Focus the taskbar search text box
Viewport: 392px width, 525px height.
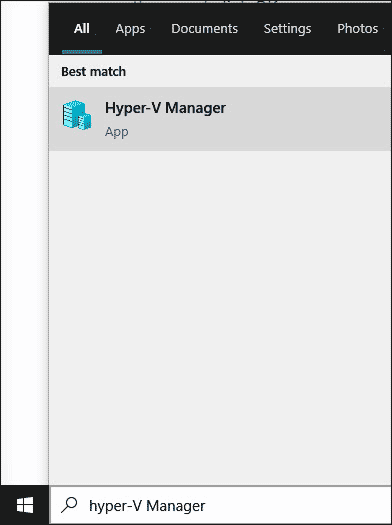(x=221, y=505)
